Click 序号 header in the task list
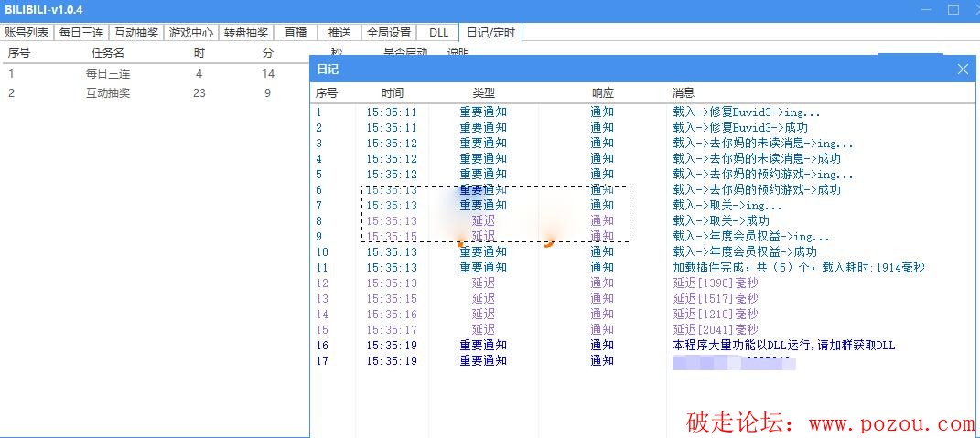The height and width of the screenshot is (438, 980). coord(18,53)
